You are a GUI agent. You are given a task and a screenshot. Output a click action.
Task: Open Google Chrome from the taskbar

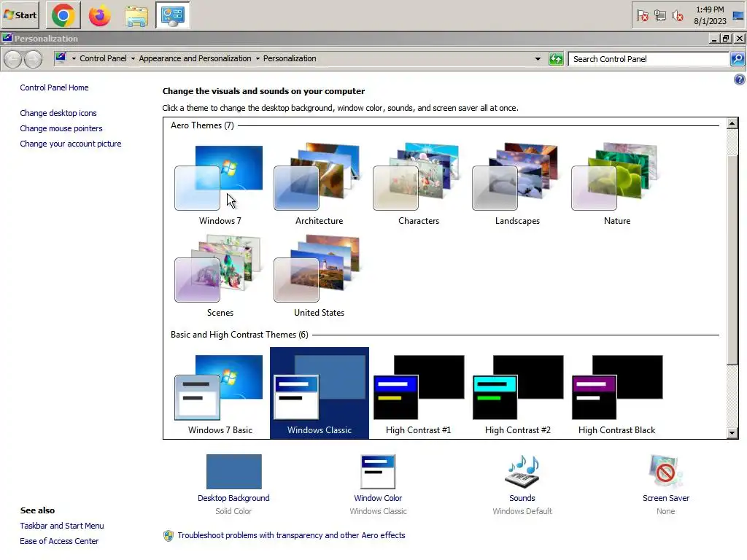(x=63, y=15)
